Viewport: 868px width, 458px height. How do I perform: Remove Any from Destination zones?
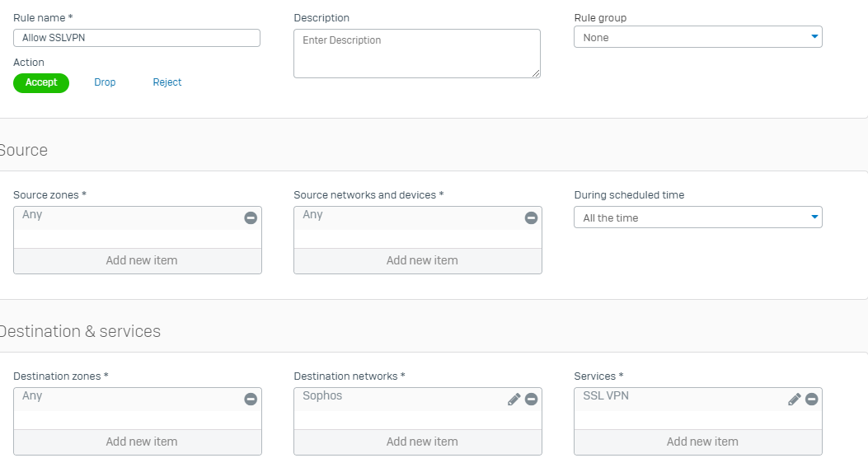pyautogui.click(x=251, y=399)
